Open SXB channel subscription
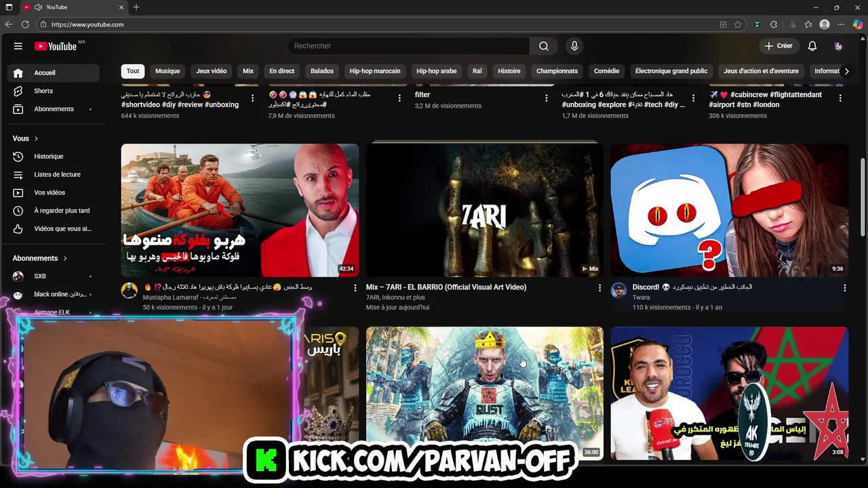Screen dimensions: 868x488 coord(53,277)
